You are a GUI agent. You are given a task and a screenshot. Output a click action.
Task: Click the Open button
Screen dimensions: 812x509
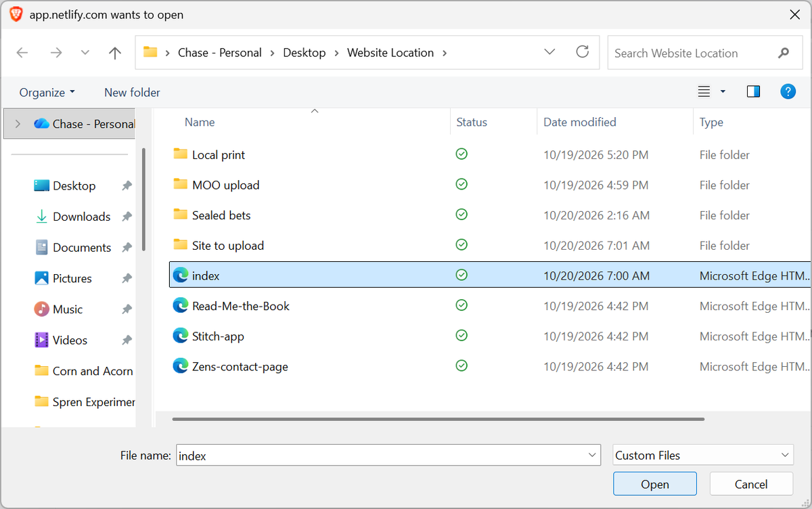pos(655,484)
